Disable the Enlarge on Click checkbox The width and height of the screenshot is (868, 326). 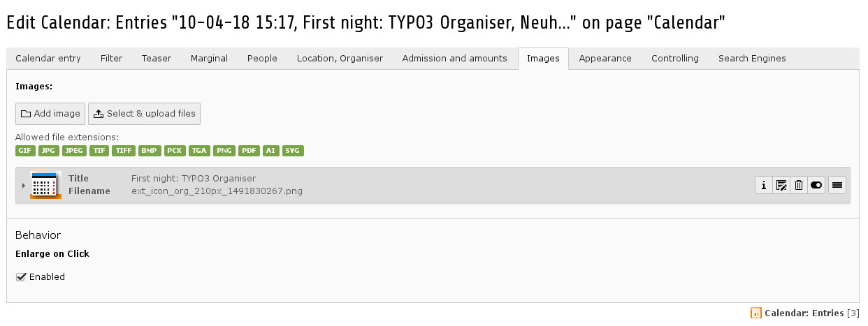coord(21,277)
